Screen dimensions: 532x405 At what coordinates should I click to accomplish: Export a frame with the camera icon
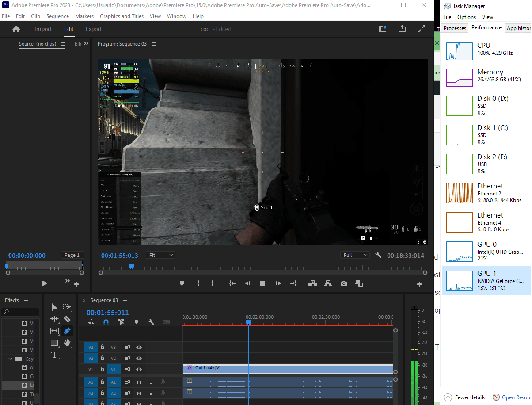tap(344, 283)
